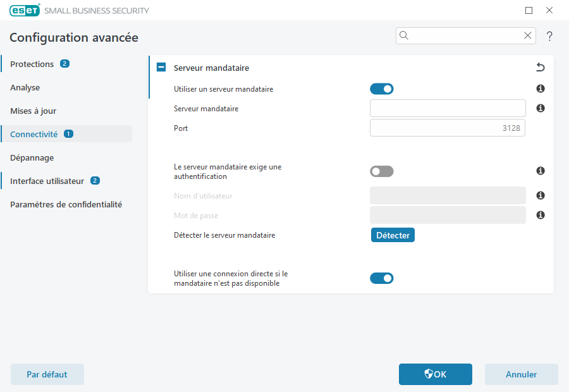Click the magnifier icon in the search bar

point(404,35)
